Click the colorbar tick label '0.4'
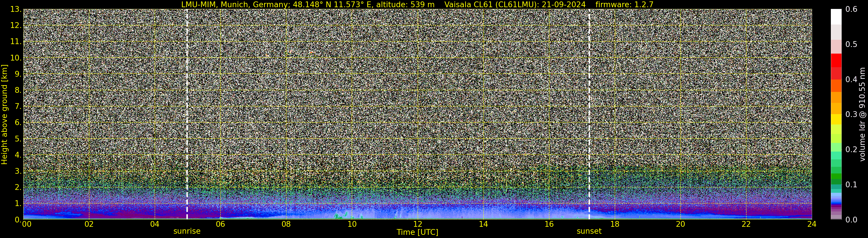Viewport: 868px width, 238px height. pyautogui.click(x=852, y=79)
